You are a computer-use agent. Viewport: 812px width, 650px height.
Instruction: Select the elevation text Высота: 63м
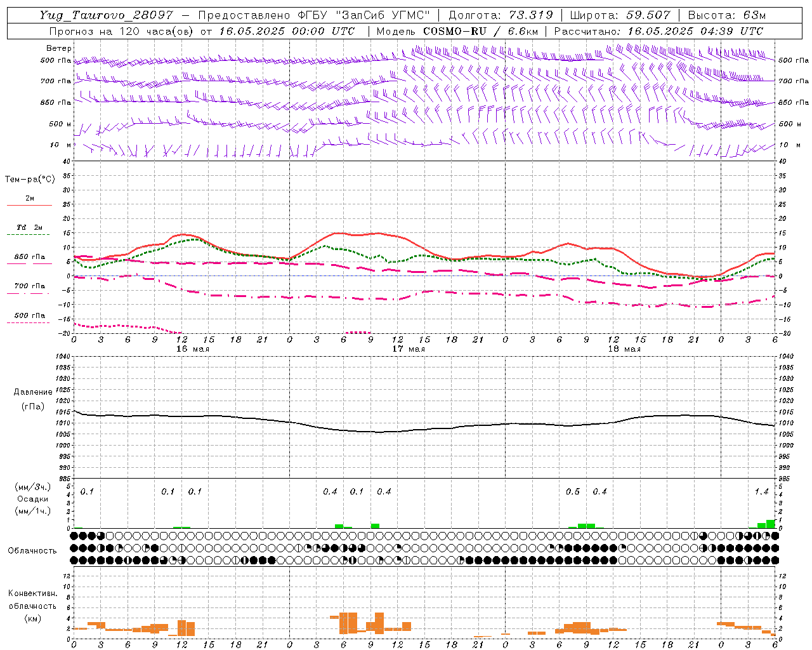click(726, 15)
